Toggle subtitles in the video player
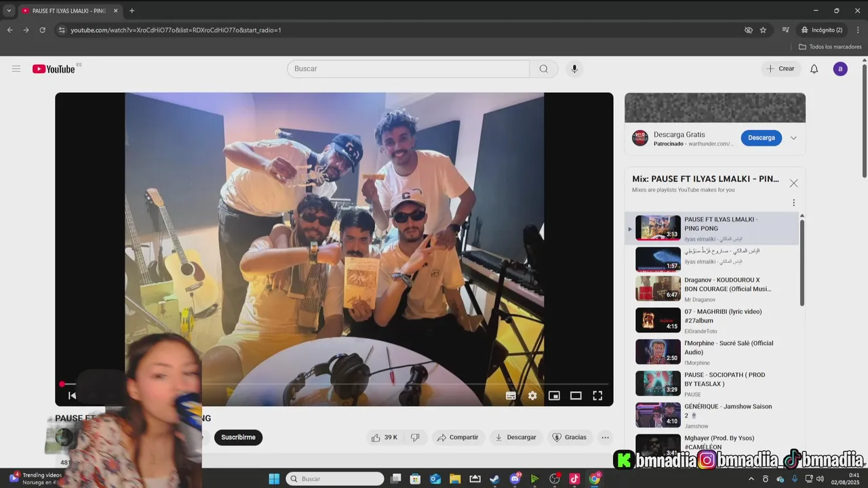868x488 pixels. click(x=511, y=396)
